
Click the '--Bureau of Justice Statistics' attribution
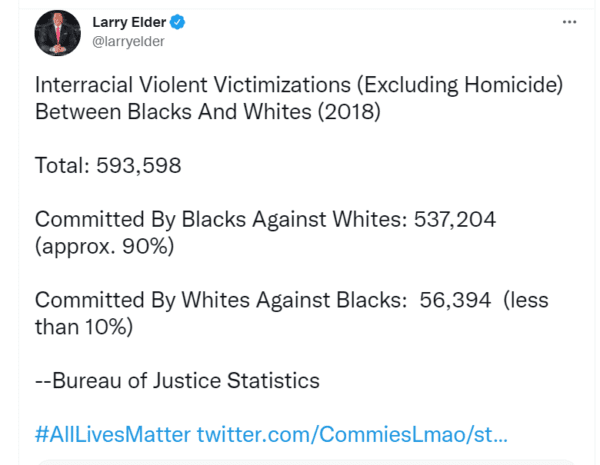(x=177, y=381)
